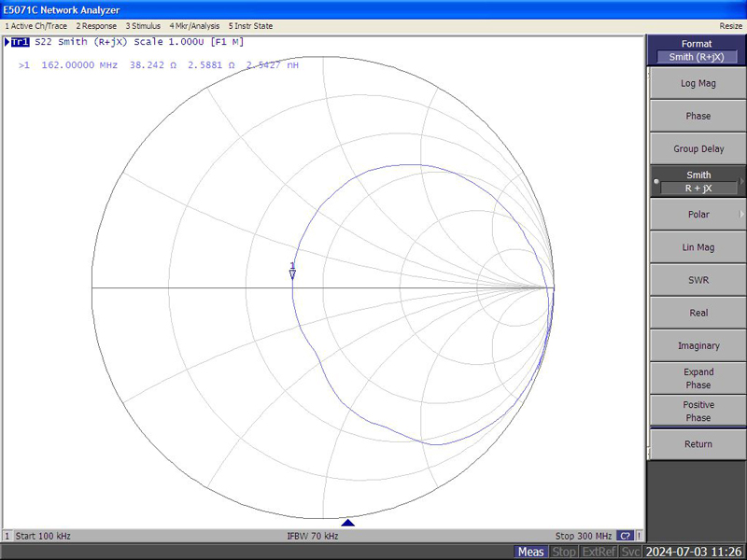Screen dimensions: 747x560
Task: Select the Tr1 trace label
Action: (20, 42)
